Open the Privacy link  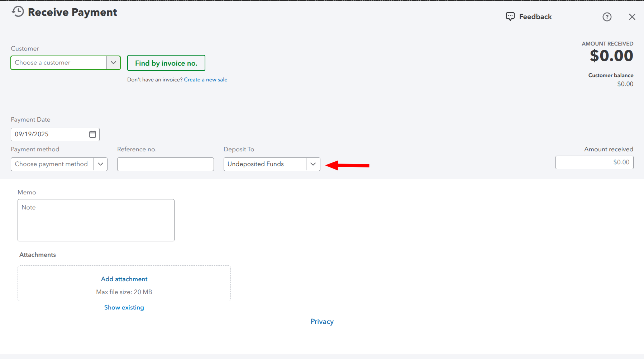click(322, 321)
